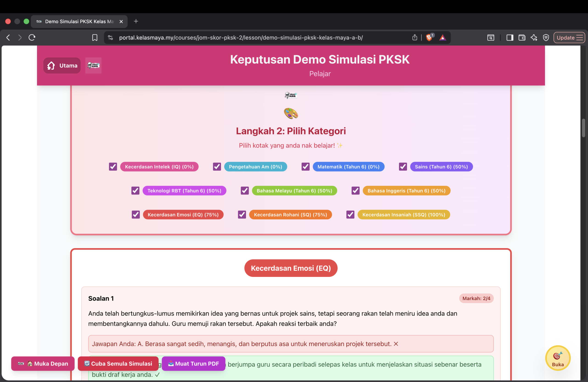This screenshot has width=588, height=382.
Task: Uncheck Kecerdasan Emosi (EQ) checkbox
Action: pos(136,215)
